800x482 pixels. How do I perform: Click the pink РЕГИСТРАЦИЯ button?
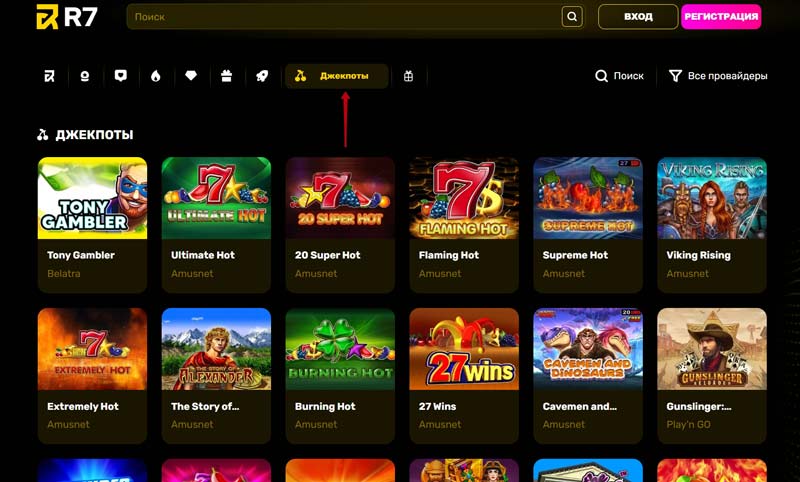click(721, 17)
